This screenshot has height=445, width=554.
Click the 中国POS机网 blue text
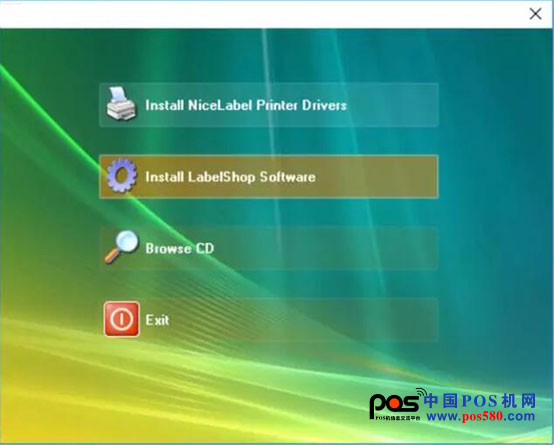coord(480,401)
